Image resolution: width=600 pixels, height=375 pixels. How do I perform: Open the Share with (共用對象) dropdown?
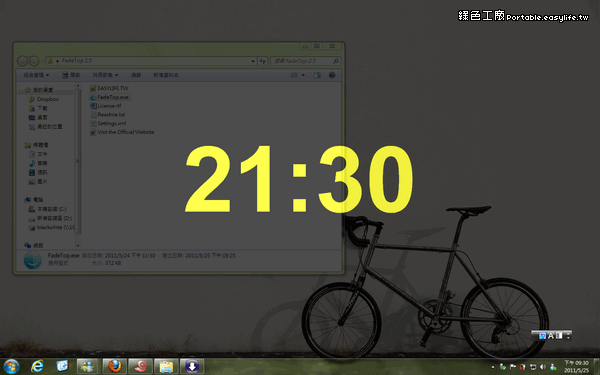point(105,75)
